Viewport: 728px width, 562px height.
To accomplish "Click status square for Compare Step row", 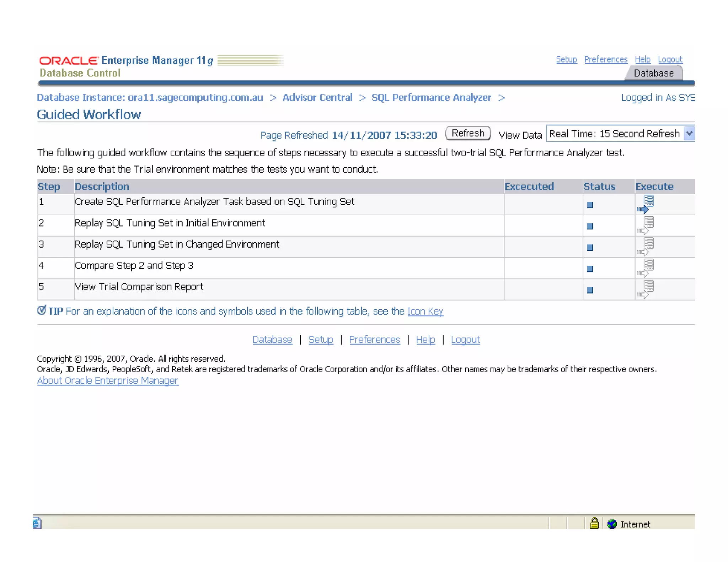I will click(590, 269).
